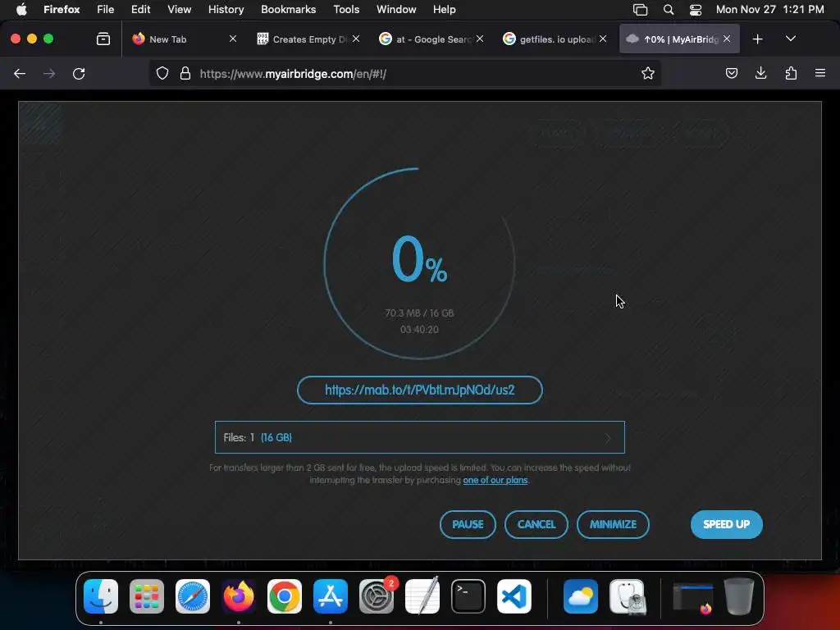Screen dimensions: 840x630
Task: Copy the mab.to share link
Action: [x=419, y=390]
